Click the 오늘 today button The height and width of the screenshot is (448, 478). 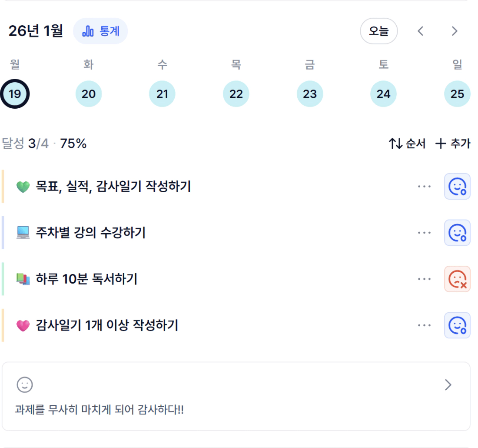tap(378, 31)
